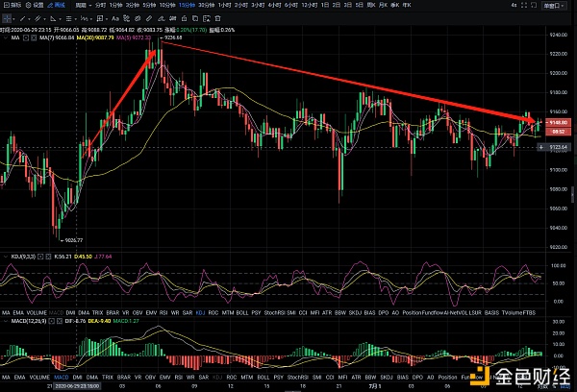Select StochRSI in the KDJ panel indicator list

(x=274, y=312)
